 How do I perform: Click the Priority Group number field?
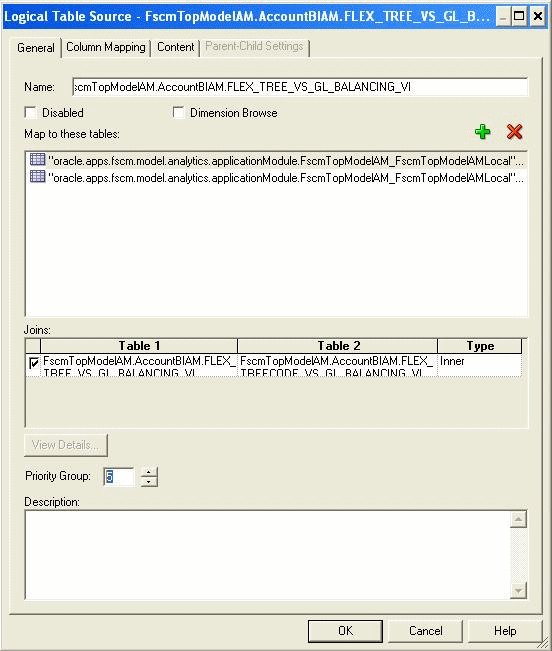coord(119,476)
